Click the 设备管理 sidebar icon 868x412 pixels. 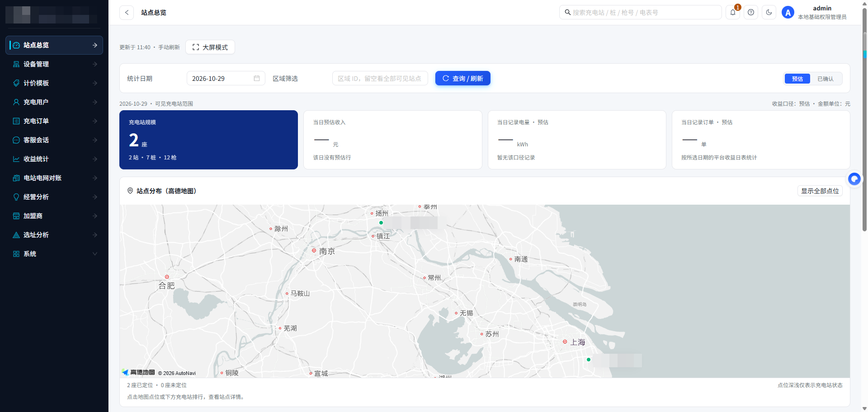(16, 64)
